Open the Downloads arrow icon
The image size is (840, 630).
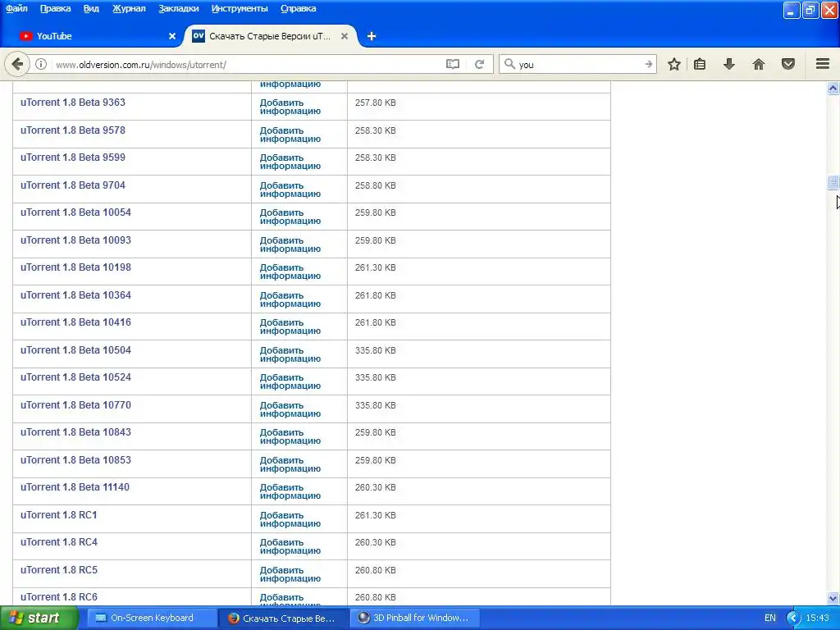[x=729, y=64]
